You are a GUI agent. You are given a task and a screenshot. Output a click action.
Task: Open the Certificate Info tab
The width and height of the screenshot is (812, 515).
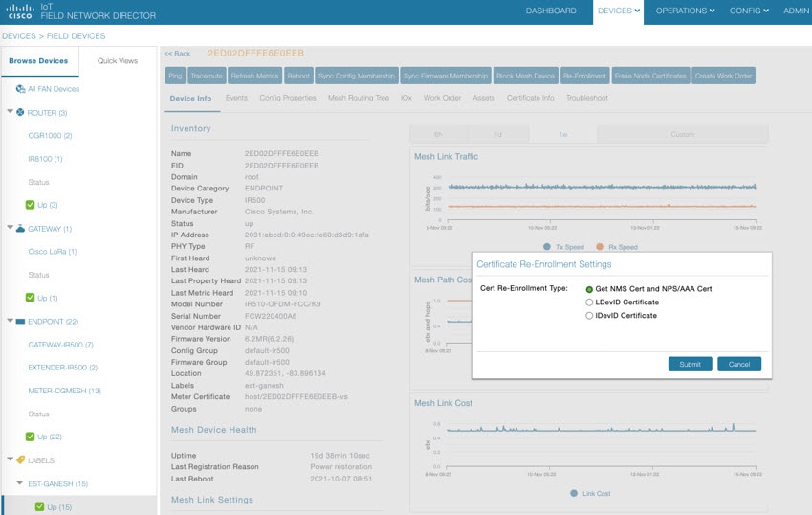tap(530, 98)
